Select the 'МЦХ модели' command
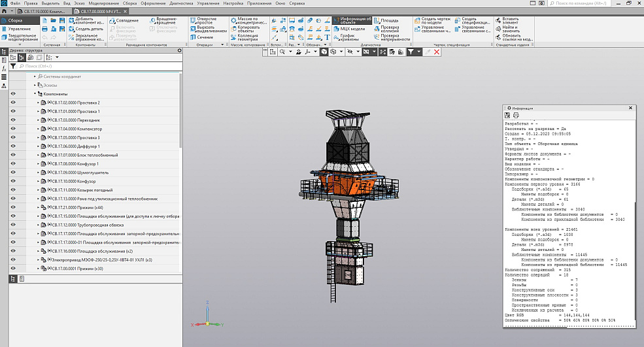 (x=352, y=29)
